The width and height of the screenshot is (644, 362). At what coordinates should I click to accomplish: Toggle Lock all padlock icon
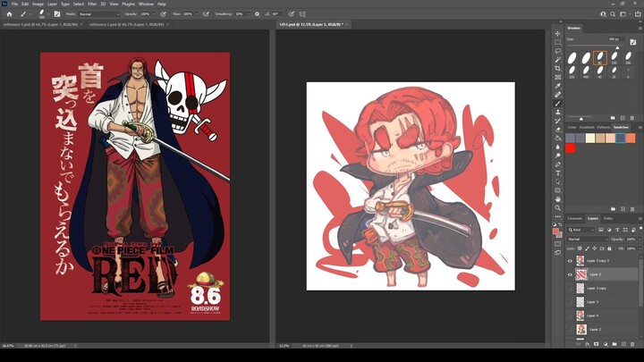click(x=609, y=248)
